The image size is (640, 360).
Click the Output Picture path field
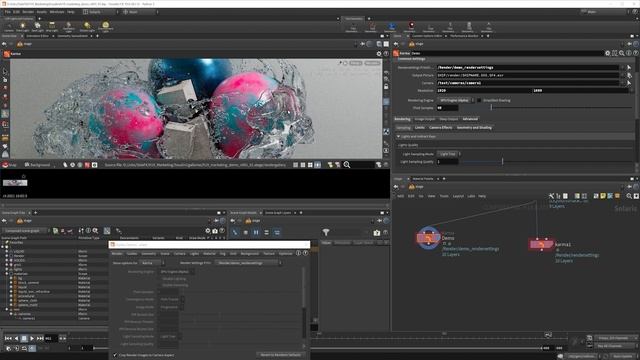[528, 76]
